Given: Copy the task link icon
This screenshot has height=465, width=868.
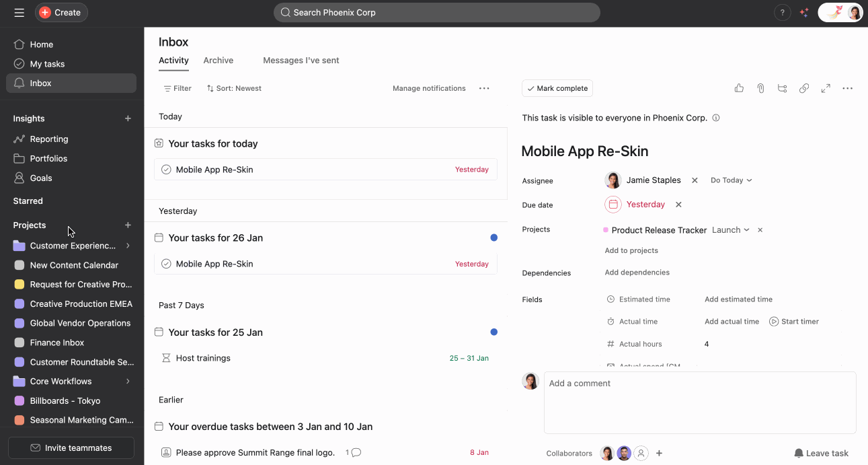Looking at the screenshot, I should click(804, 88).
